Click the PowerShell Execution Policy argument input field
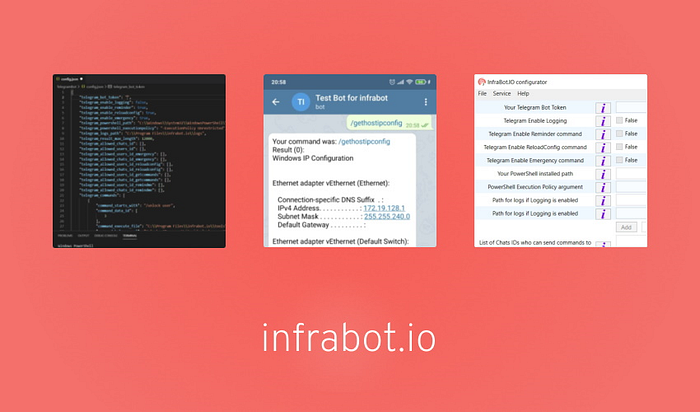Image resolution: width=700 pixels, height=412 pixels. point(631,187)
